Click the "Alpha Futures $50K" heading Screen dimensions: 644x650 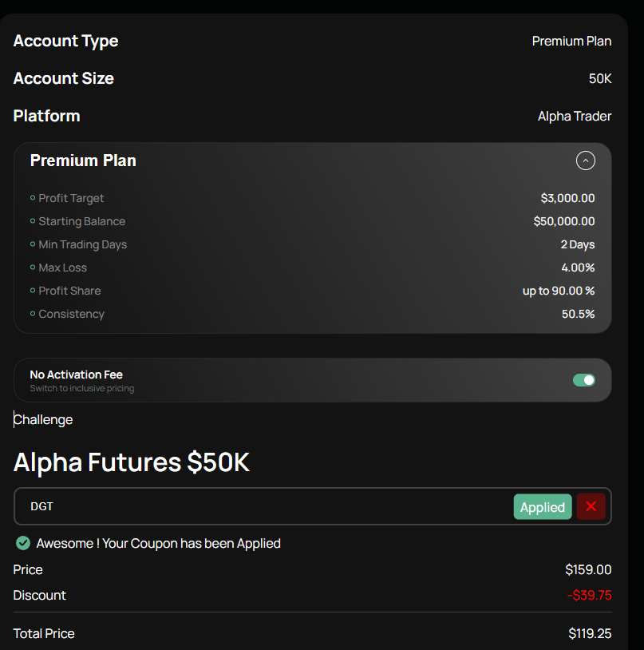coord(132,462)
